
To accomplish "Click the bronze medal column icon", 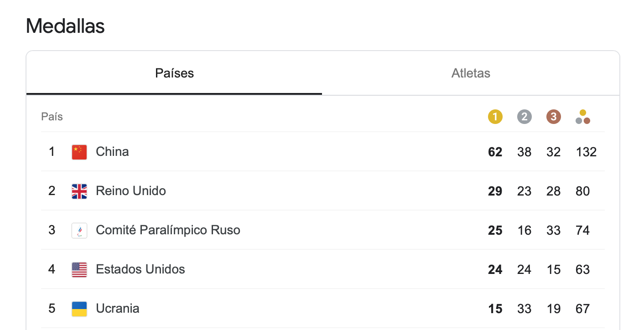I will tap(554, 117).
